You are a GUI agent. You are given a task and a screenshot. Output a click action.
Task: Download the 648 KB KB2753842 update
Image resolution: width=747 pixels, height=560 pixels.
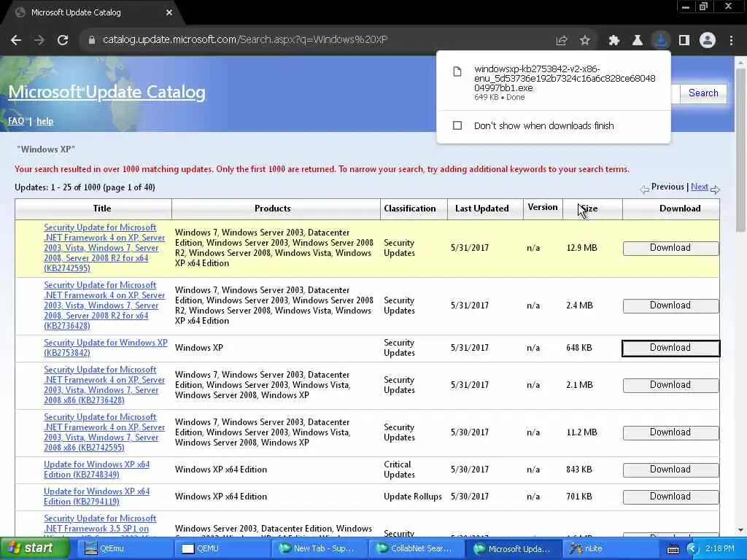point(670,348)
